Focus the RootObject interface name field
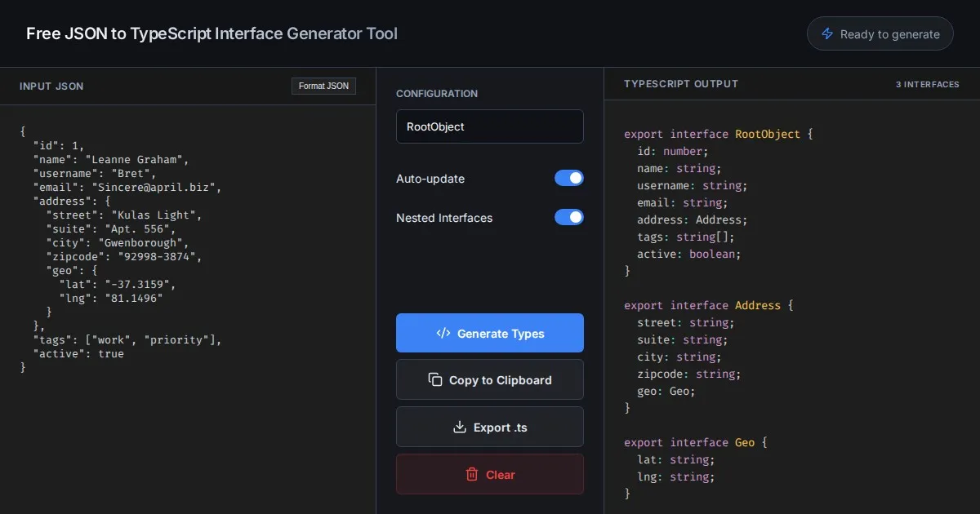Screen dimensions: 980x514 pyautogui.click(x=490, y=126)
